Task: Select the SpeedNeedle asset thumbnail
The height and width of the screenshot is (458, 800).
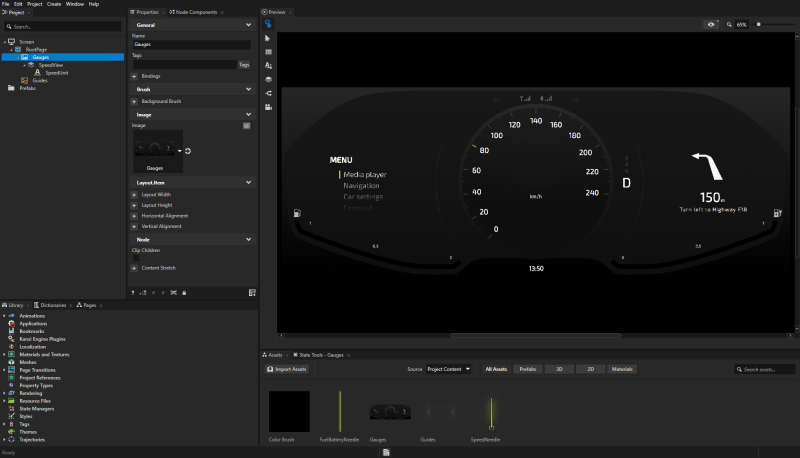Action: point(490,411)
